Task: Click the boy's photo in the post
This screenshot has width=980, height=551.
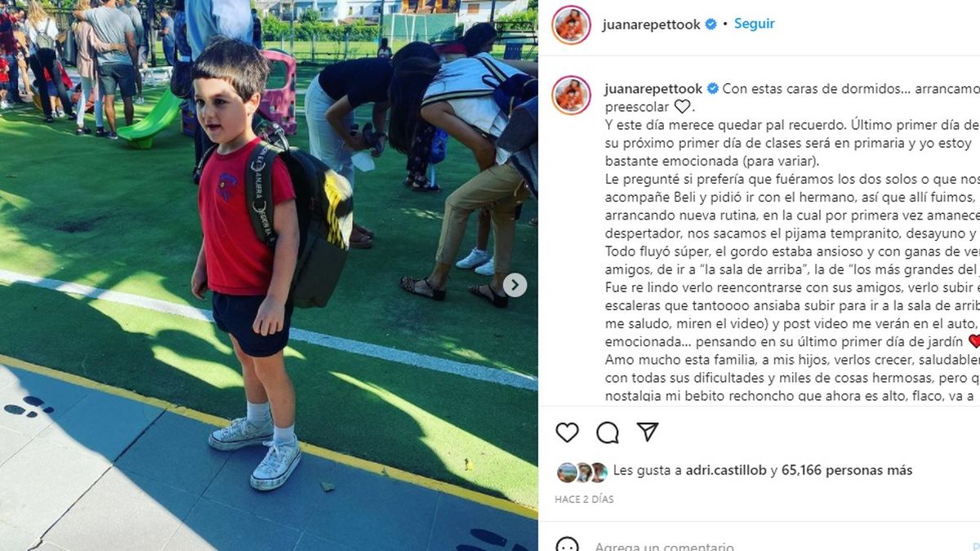Action: pyautogui.click(x=269, y=275)
